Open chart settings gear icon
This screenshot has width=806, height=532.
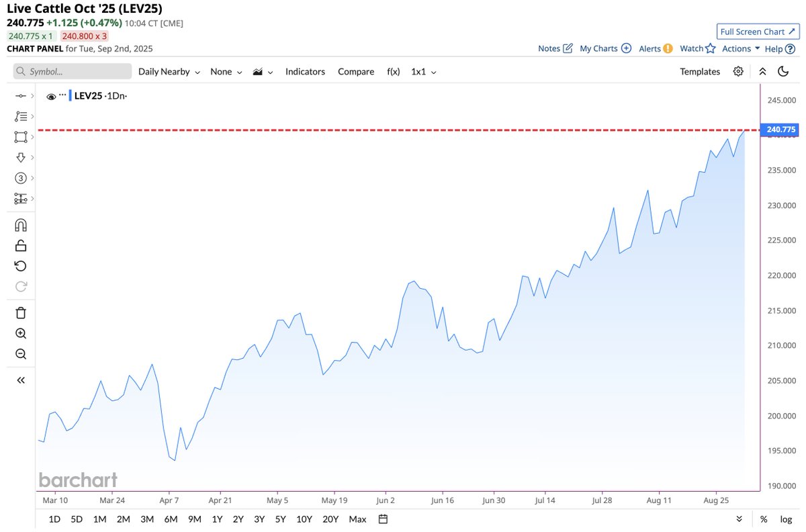click(738, 71)
